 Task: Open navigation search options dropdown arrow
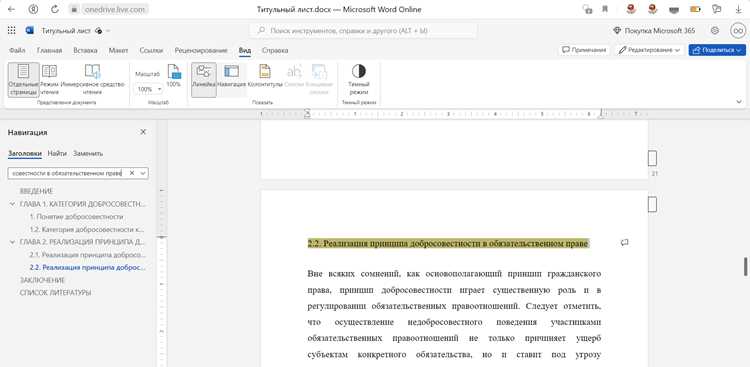[x=143, y=173]
